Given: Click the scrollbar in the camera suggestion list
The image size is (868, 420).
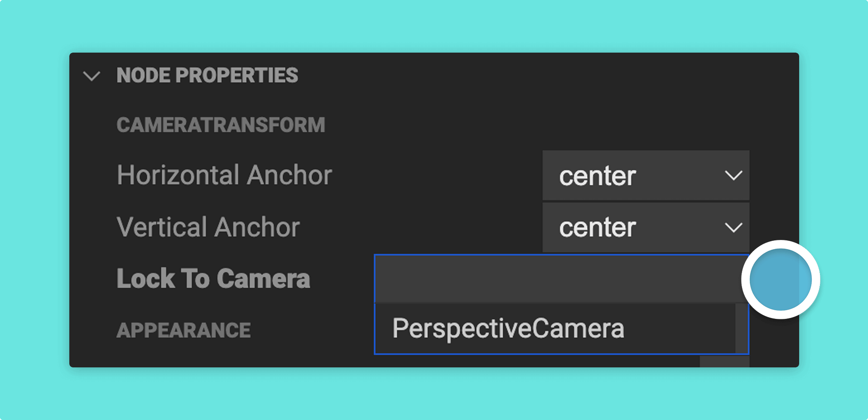Looking at the screenshot, I should tap(741, 328).
